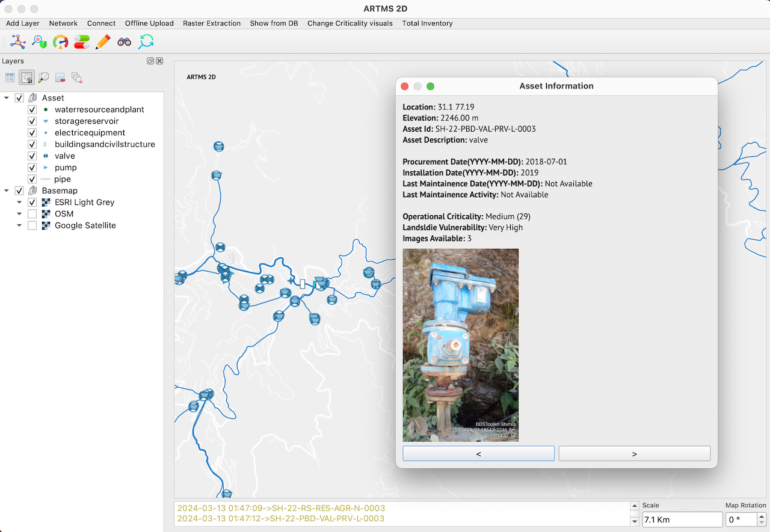Open the Total Inventory menu
770x532 pixels.
(427, 23)
